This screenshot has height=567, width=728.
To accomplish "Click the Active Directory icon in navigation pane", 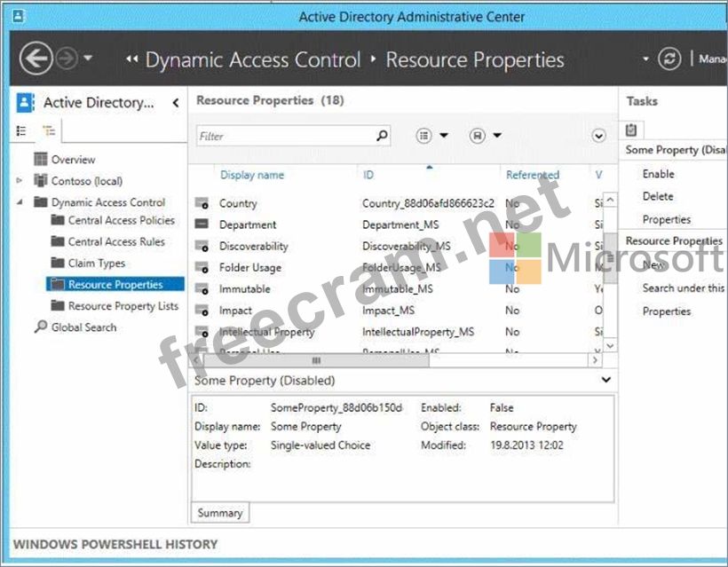I will point(26,103).
